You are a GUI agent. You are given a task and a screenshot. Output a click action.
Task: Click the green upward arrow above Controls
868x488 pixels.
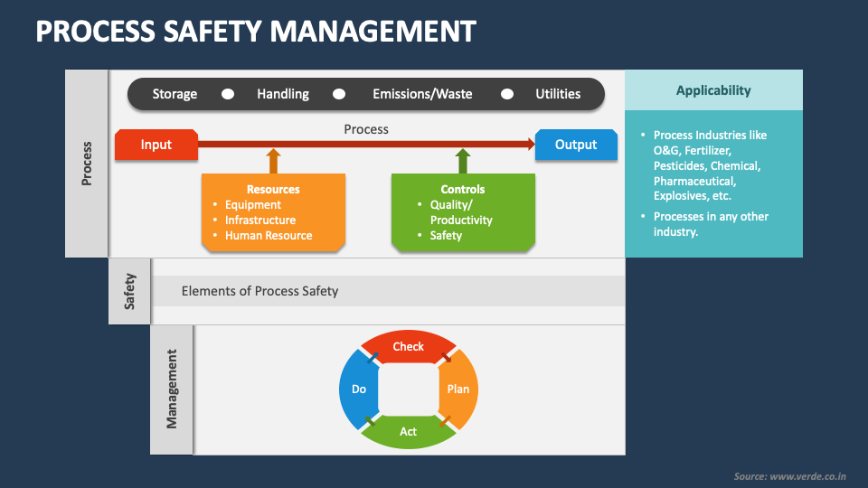463,161
